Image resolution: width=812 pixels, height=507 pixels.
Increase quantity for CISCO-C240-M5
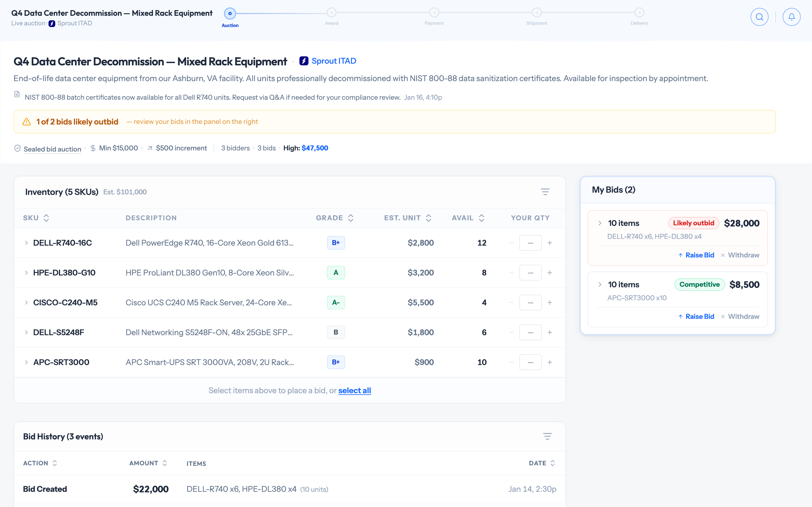click(550, 303)
